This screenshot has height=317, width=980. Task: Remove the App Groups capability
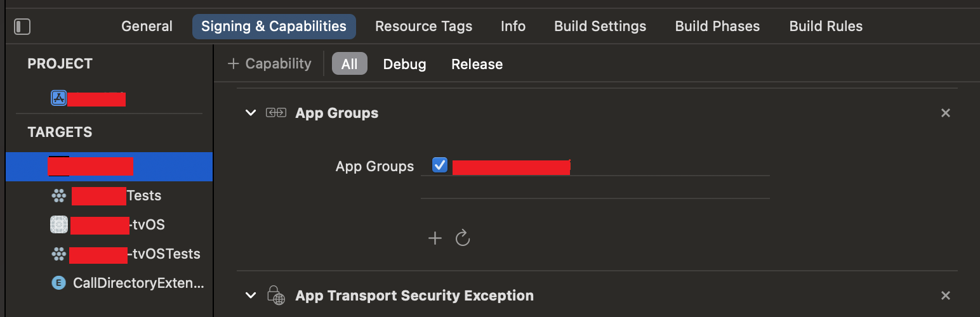(945, 113)
